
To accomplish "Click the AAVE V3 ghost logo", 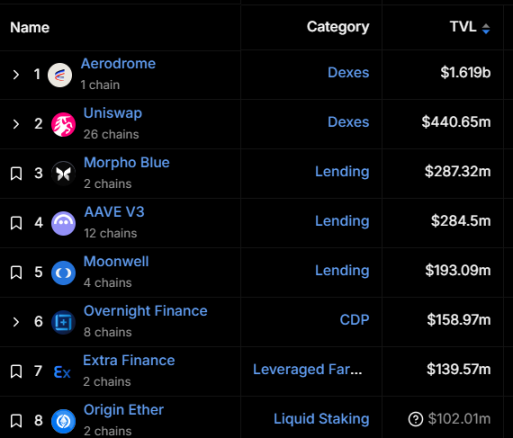I will (x=63, y=223).
